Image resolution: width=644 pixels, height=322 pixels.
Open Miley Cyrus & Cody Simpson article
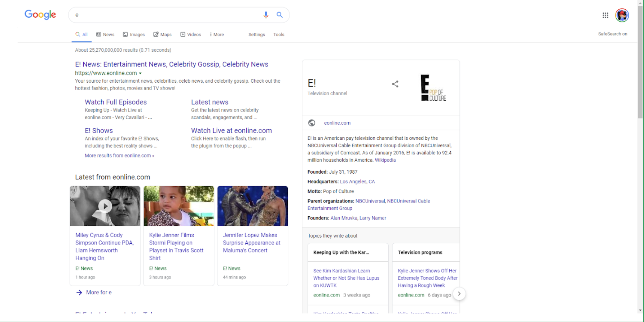[x=105, y=247]
